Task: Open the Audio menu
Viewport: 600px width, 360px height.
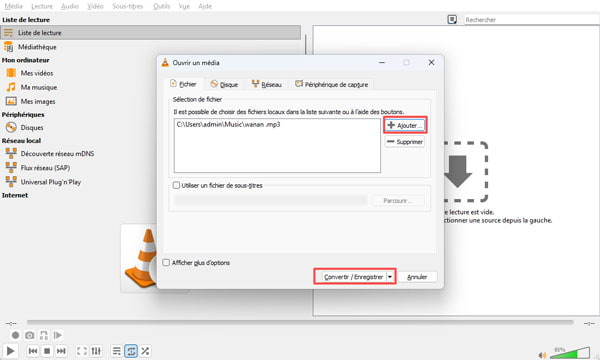Action: [x=70, y=6]
